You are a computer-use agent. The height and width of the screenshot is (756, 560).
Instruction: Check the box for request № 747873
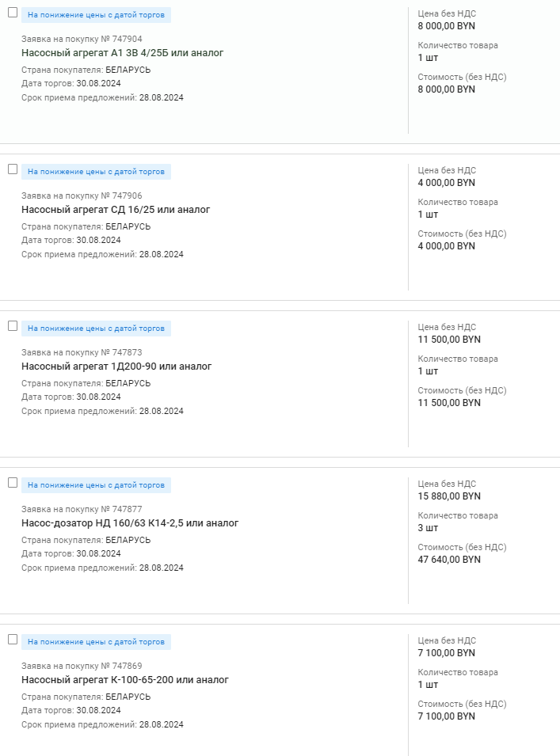tap(13, 326)
